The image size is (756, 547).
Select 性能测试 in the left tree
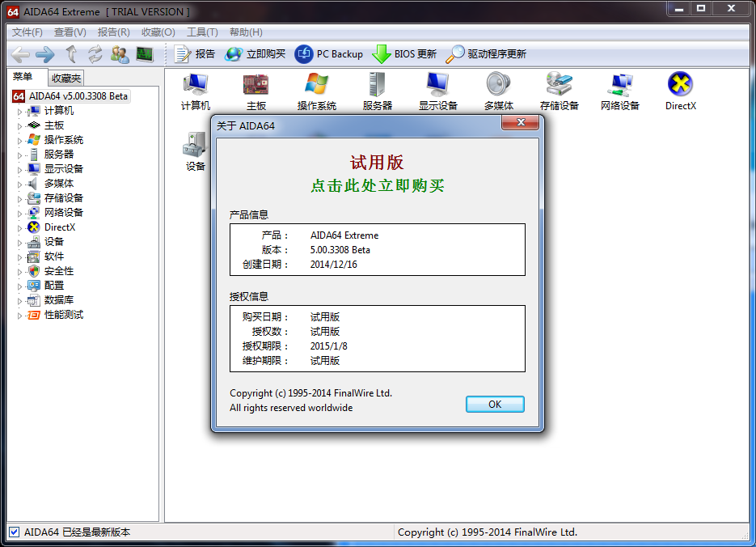[64, 315]
